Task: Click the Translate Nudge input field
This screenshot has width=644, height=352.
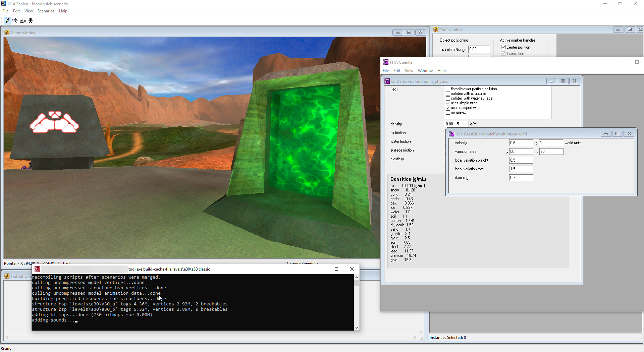Action: (x=479, y=49)
